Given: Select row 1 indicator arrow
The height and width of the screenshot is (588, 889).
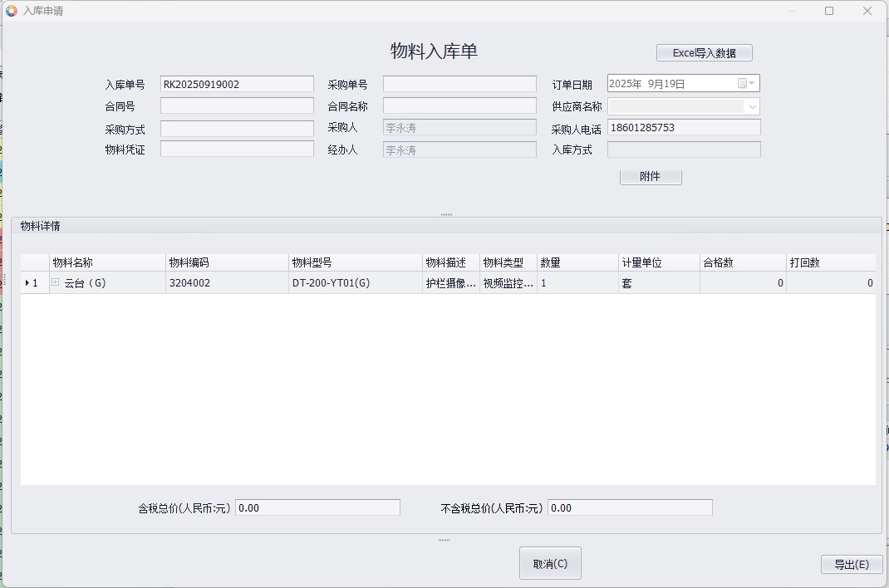Looking at the screenshot, I should click(27, 283).
